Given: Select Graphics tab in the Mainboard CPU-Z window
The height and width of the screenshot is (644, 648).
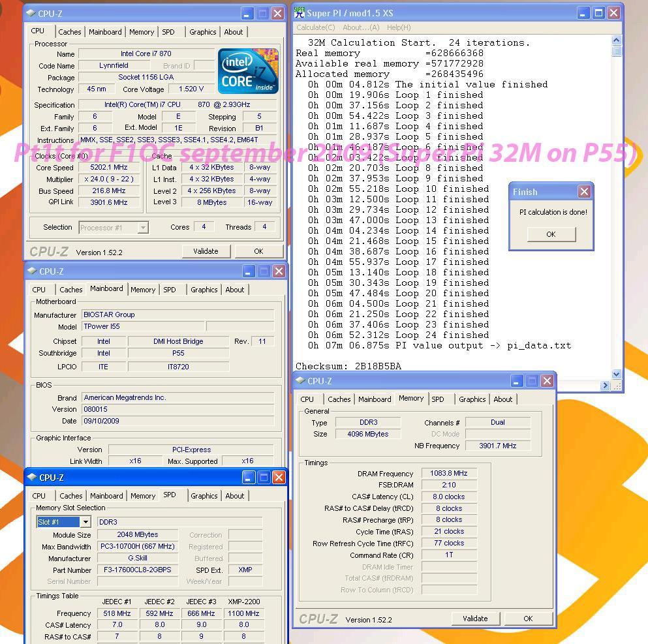Looking at the screenshot, I should 204,290.
